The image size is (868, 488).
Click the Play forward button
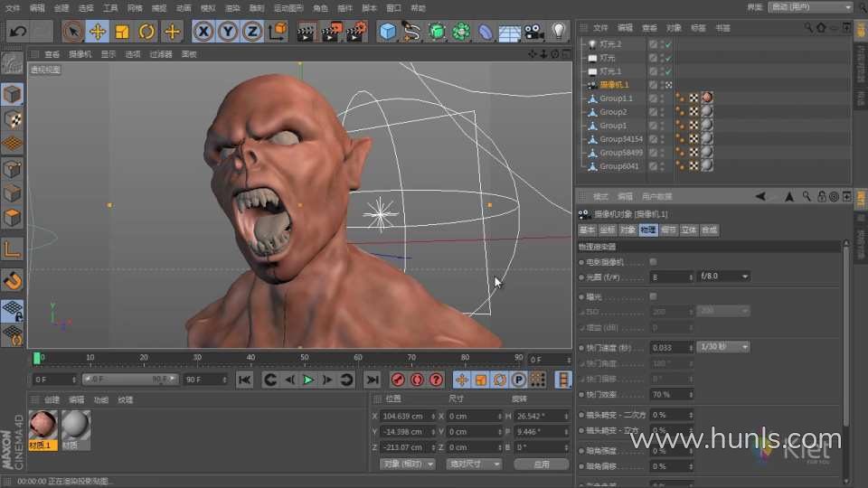pos(307,380)
